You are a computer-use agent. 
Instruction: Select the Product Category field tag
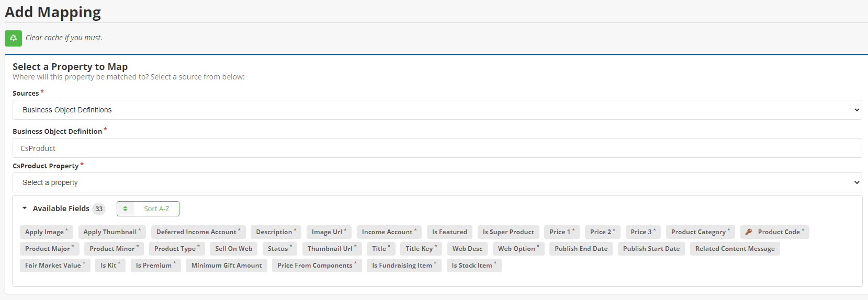(700, 232)
